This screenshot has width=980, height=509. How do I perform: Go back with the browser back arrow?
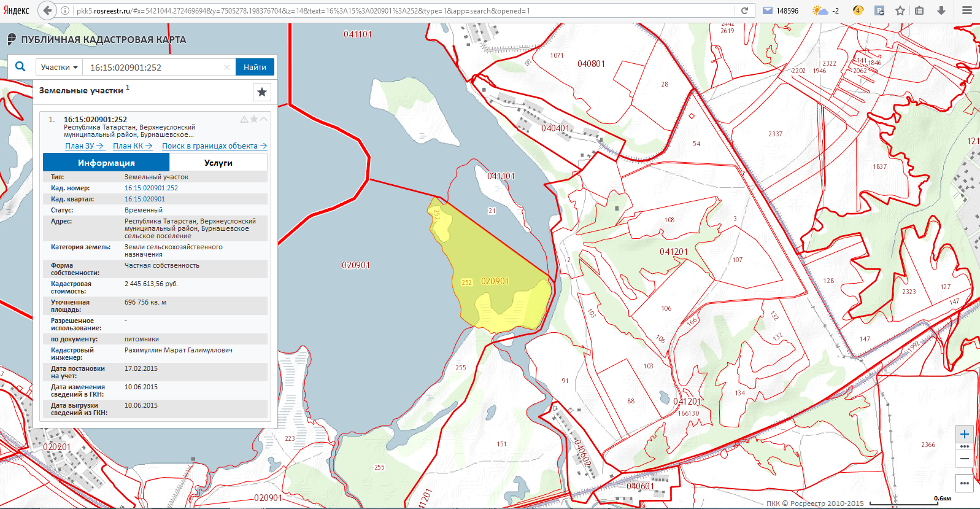(x=47, y=10)
